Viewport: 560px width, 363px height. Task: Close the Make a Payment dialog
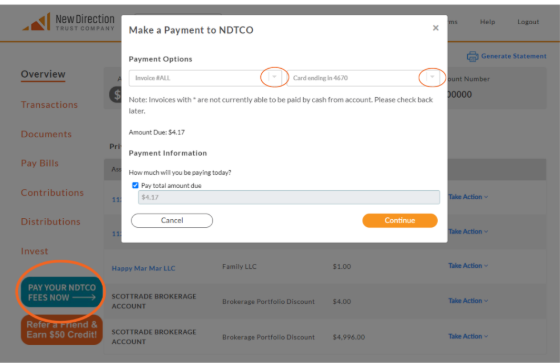(x=435, y=28)
